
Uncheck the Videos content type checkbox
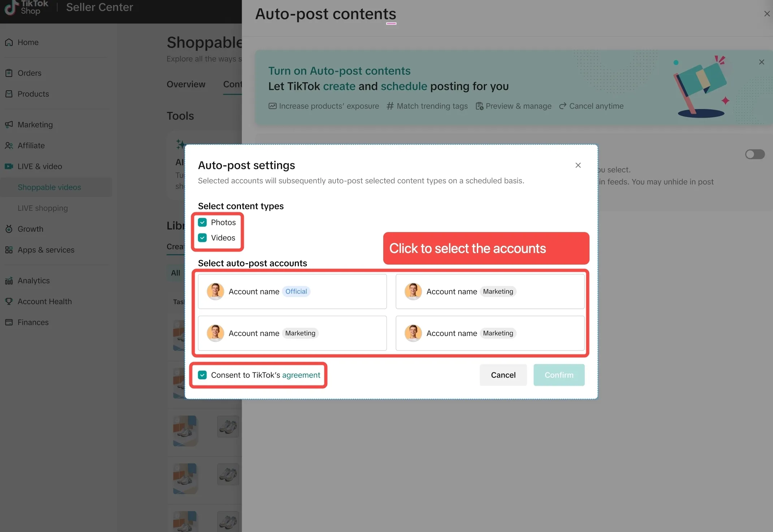pyautogui.click(x=202, y=237)
